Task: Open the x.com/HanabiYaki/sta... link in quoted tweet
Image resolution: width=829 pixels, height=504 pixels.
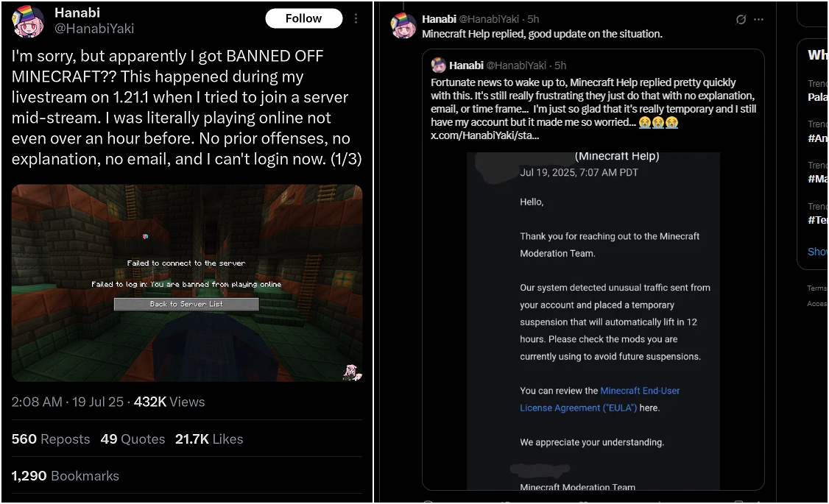Action: tap(485, 135)
